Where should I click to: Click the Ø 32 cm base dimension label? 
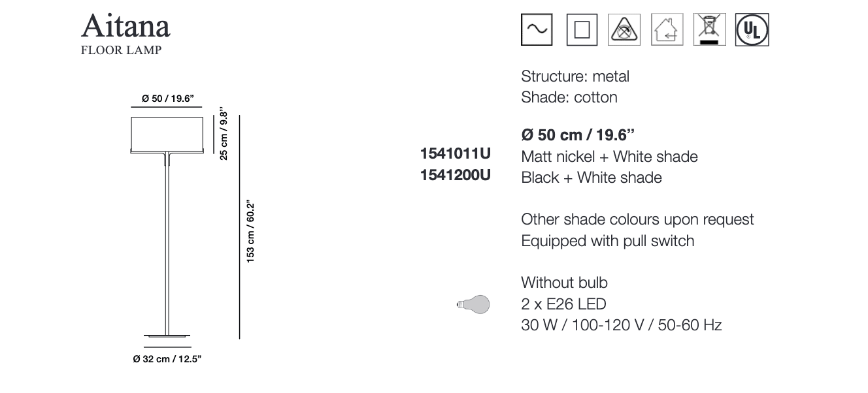tap(167, 359)
